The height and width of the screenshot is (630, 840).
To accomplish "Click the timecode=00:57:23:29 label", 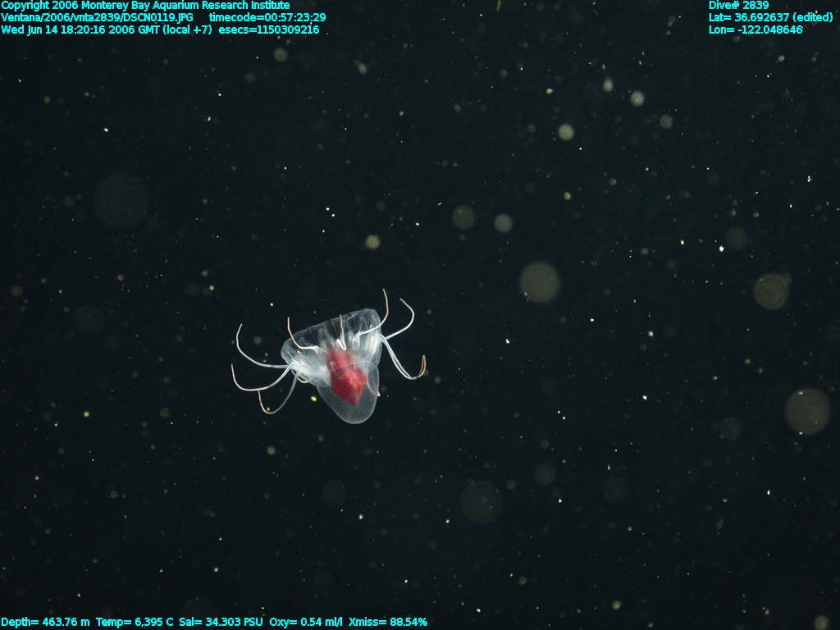I will (x=267, y=17).
